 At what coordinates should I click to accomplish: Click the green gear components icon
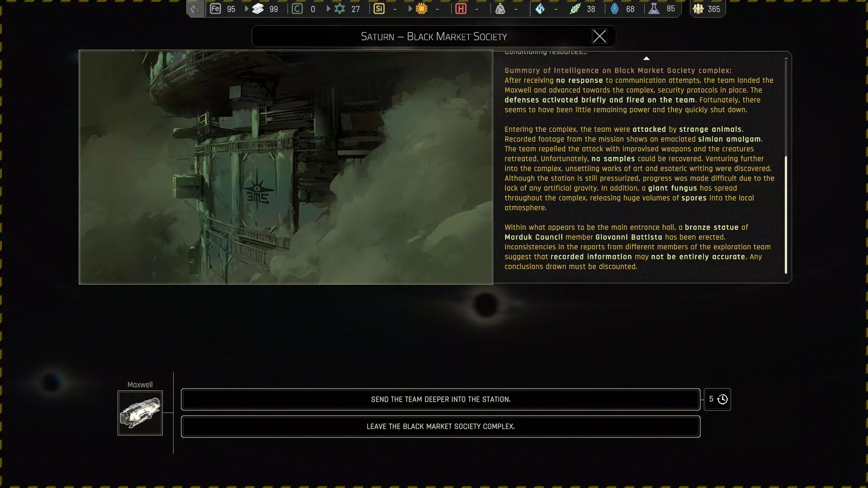[340, 9]
